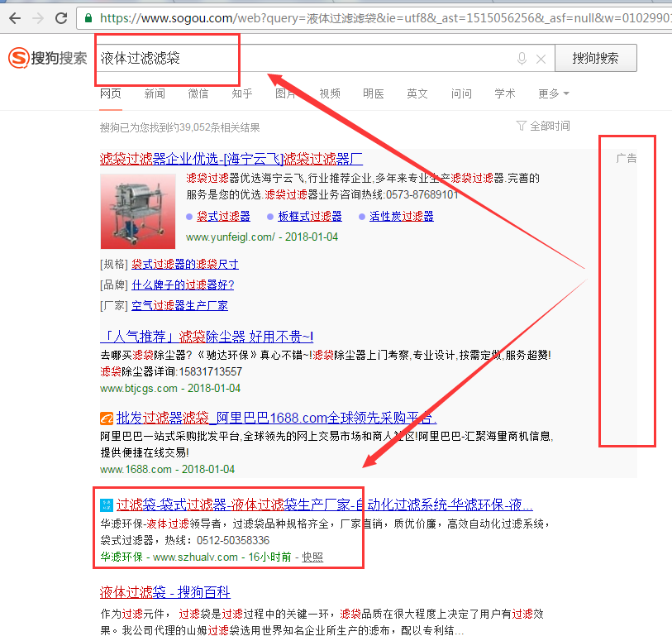Select the 学术 search tab
This screenshot has height=641, width=672.
click(505, 93)
